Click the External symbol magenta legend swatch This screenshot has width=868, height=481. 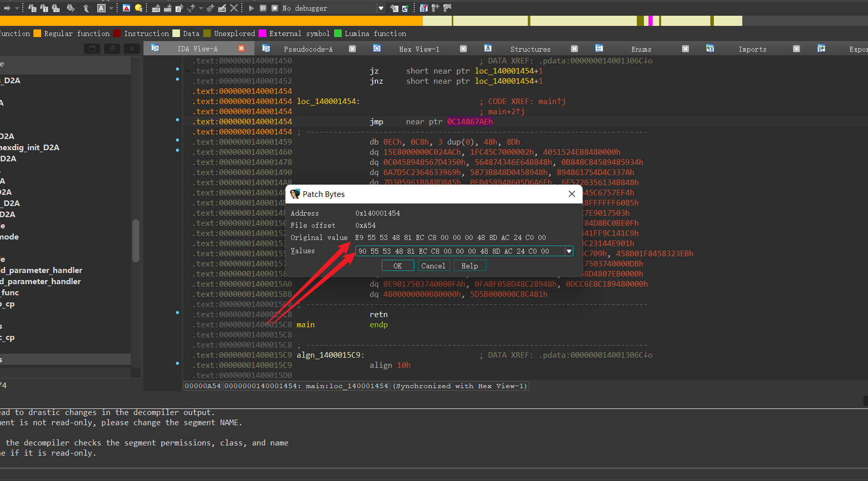[x=262, y=33]
